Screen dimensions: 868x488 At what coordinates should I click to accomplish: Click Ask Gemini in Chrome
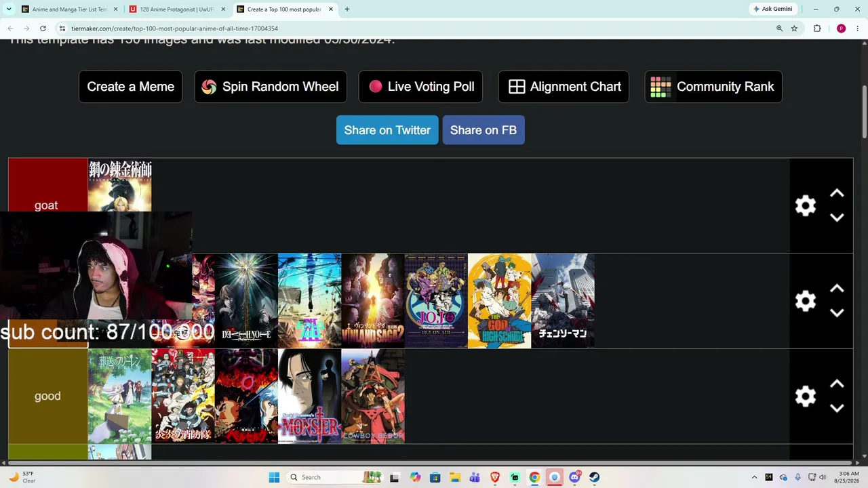(x=772, y=9)
